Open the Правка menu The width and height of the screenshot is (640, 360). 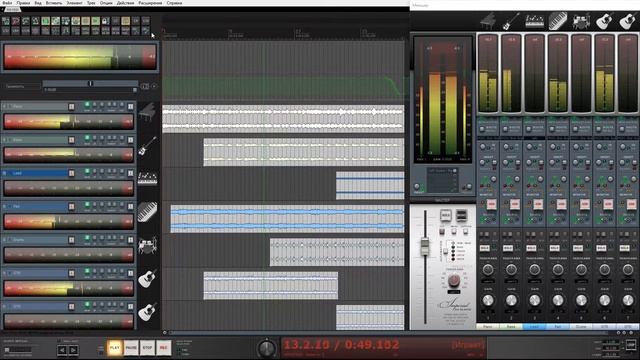coord(23,3)
